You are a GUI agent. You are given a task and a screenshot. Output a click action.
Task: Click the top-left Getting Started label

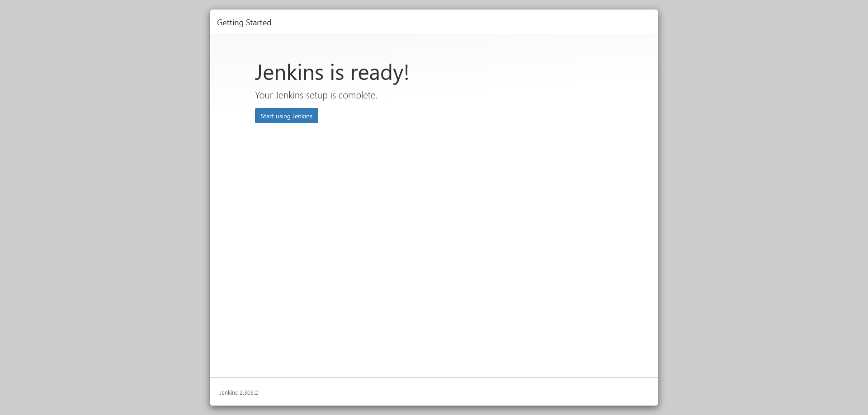(244, 22)
